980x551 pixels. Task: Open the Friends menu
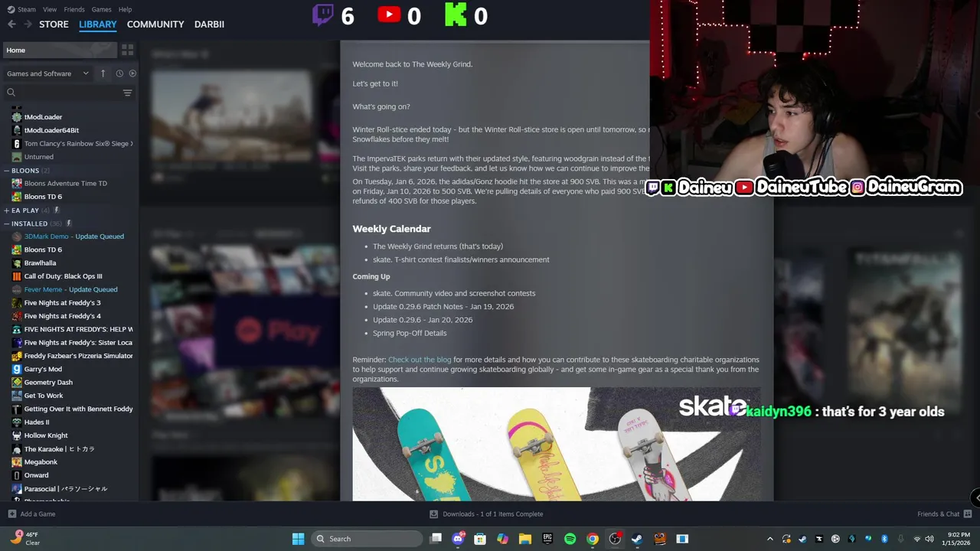pyautogui.click(x=74, y=9)
